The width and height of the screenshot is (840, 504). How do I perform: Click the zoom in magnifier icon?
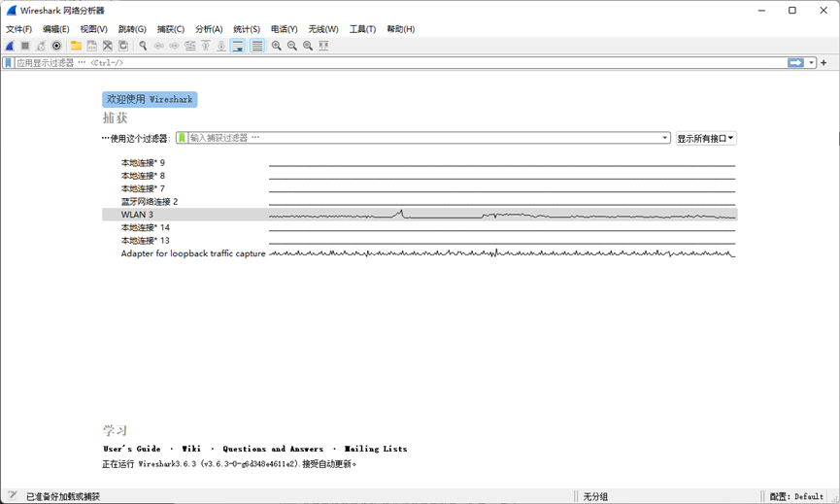coord(277,46)
